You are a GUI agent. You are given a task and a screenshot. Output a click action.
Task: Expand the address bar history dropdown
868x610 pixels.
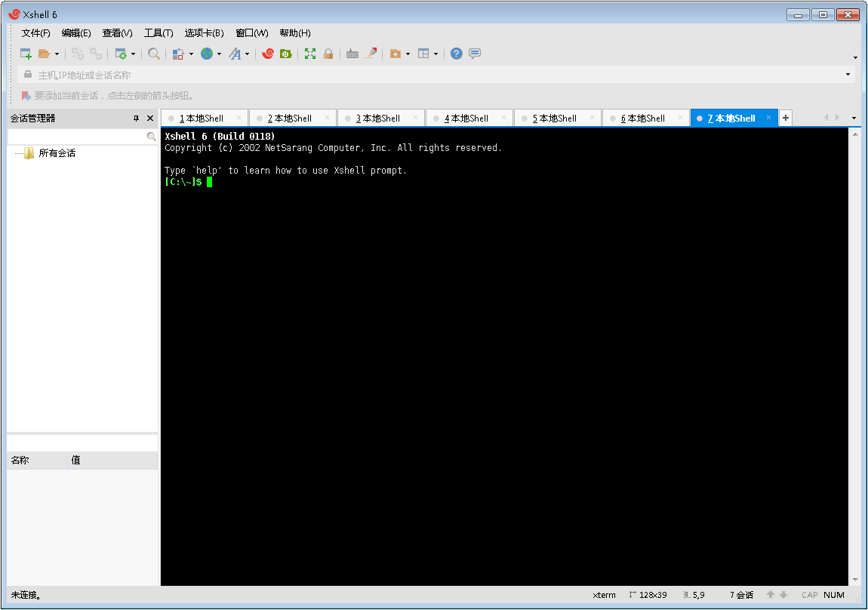click(x=848, y=75)
